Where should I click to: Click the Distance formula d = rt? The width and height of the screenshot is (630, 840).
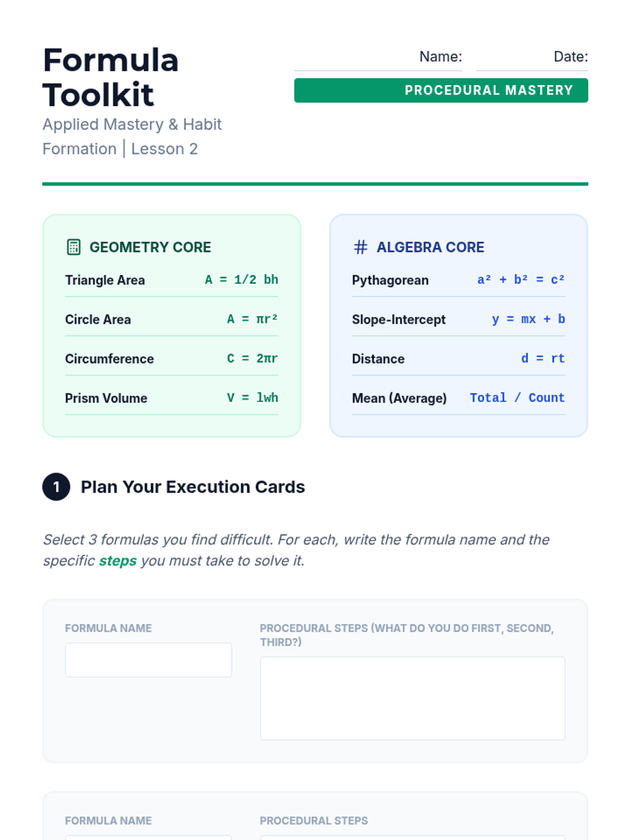(542, 359)
